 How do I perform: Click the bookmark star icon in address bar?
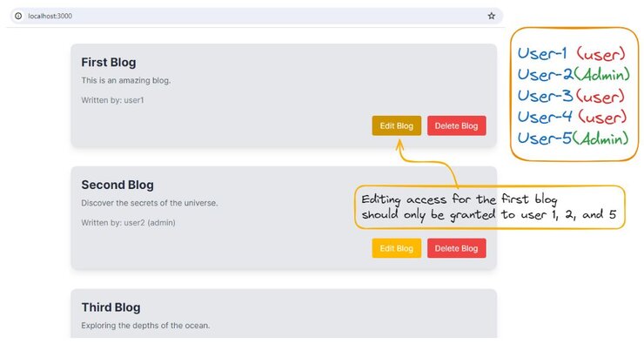pyautogui.click(x=491, y=16)
